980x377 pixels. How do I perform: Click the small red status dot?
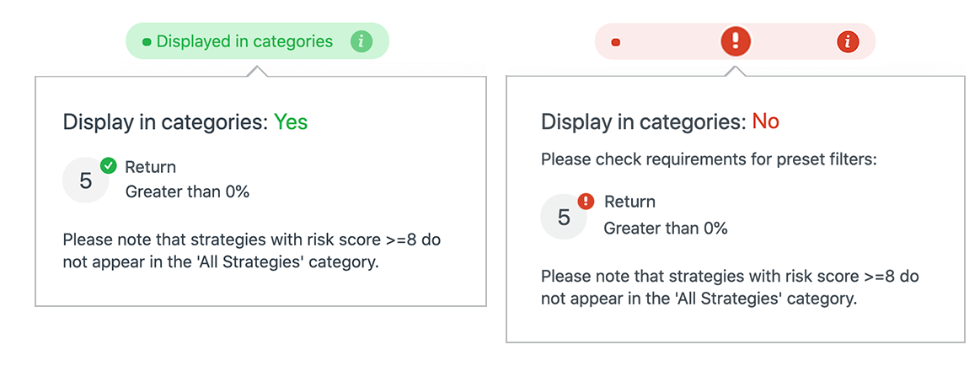(616, 41)
